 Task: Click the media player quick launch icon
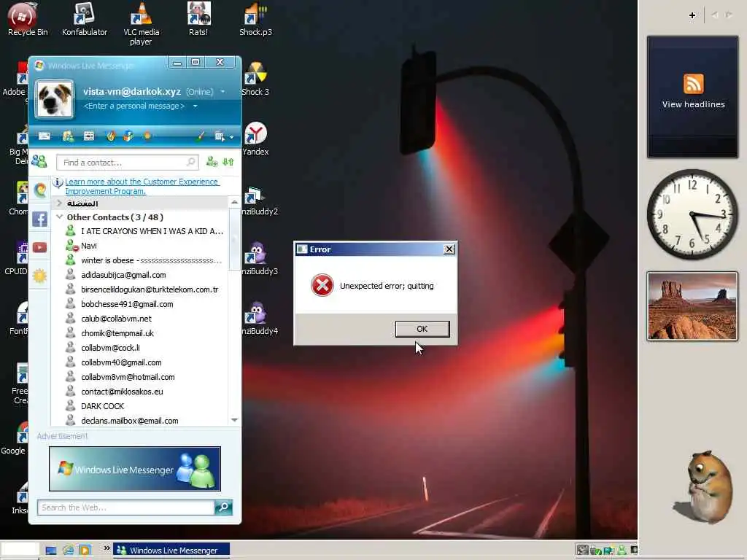click(x=85, y=551)
